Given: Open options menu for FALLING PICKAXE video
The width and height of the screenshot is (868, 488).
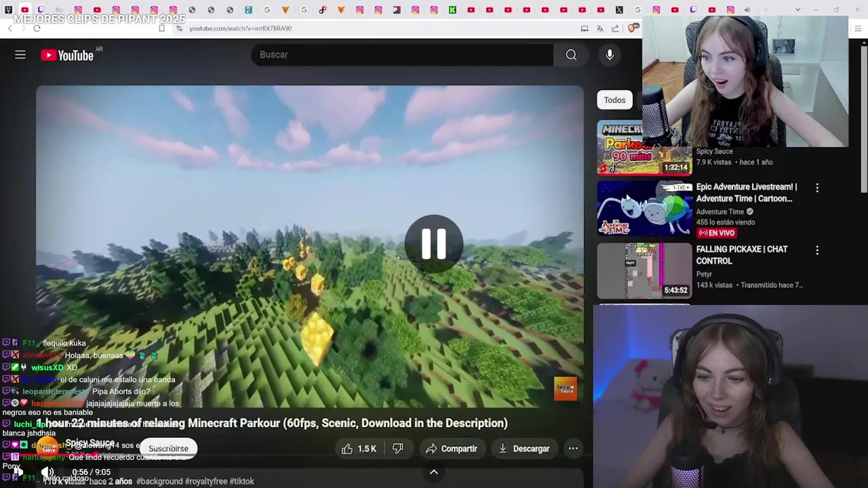Looking at the screenshot, I should [817, 250].
